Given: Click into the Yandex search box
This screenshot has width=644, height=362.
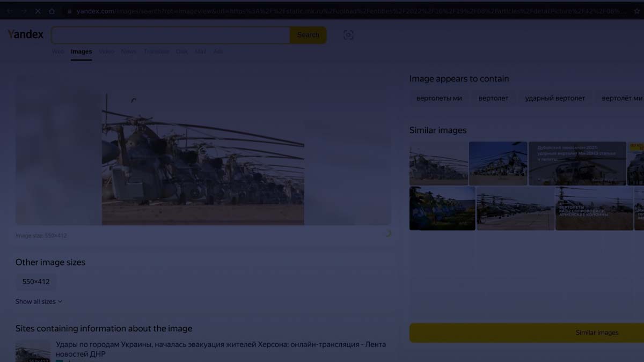Looking at the screenshot, I should (x=171, y=35).
